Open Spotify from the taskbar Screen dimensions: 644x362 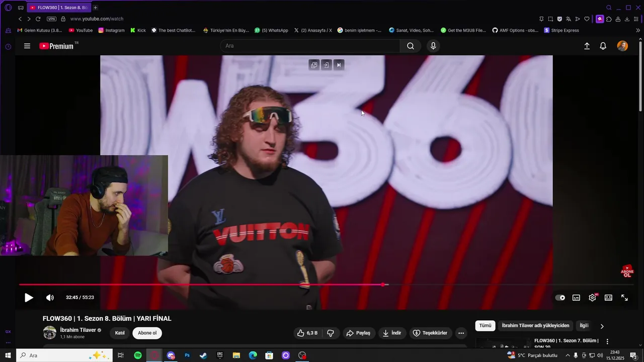[x=138, y=355]
